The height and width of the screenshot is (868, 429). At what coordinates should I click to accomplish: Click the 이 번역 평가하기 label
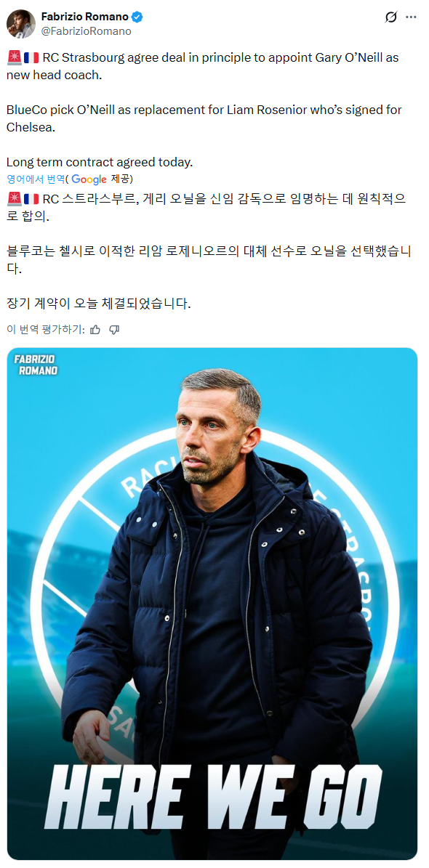[46, 329]
